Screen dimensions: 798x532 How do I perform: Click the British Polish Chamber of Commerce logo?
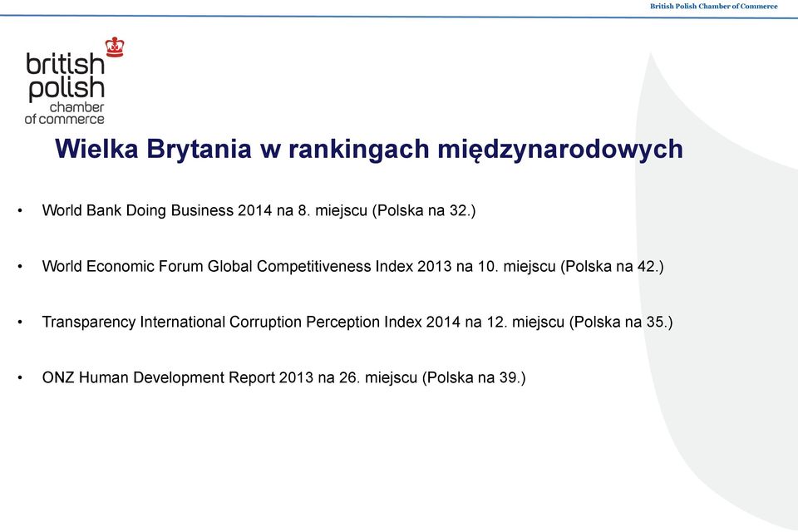tap(74, 81)
